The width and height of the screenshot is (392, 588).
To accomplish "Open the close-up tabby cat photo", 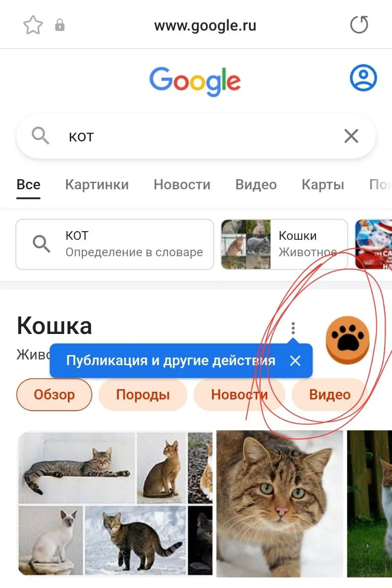I will click(280, 503).
